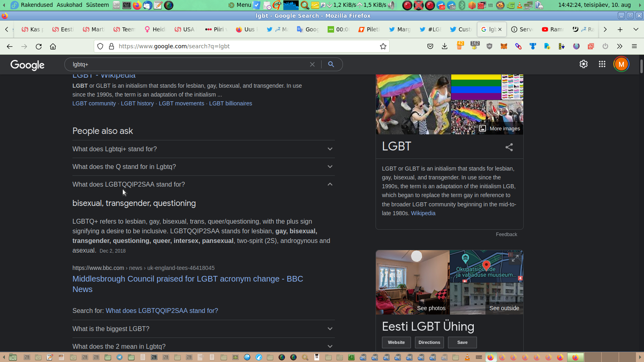Image resolution: width=644 pixels, height=362 pixels.
Task: Switch to the YouTube Ram tab
Action: pyautogui.click(x=552, y=29)
